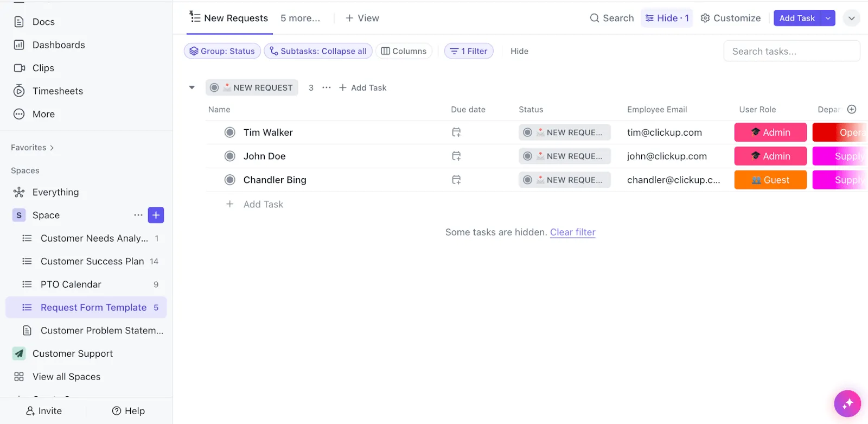Toggle Chandler Bing task status circle

[x=230, y=180]
